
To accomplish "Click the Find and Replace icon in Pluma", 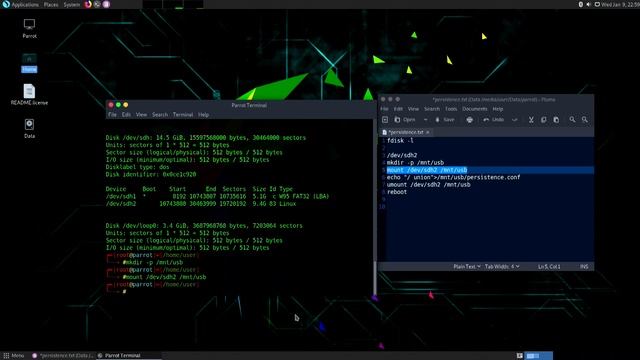I will (585, 120).
